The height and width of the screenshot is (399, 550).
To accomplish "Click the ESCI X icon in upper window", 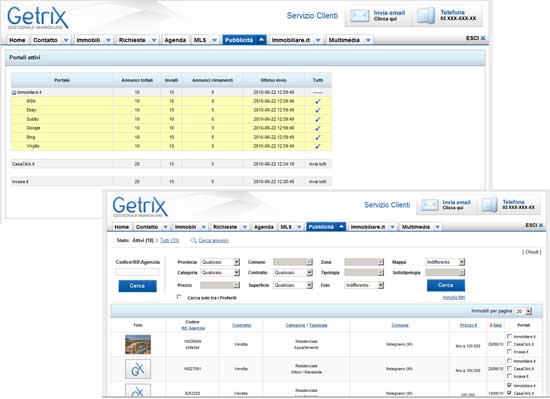I will click(483, 38).
